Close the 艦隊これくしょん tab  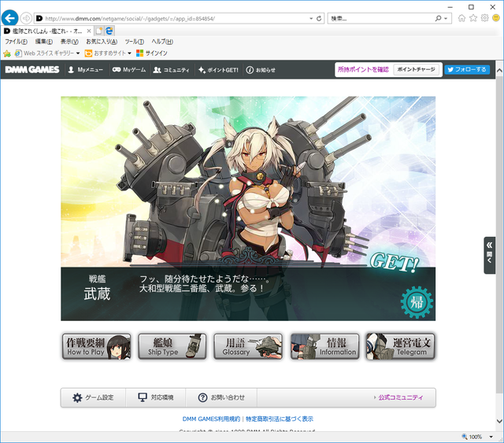tap(89, 31)
